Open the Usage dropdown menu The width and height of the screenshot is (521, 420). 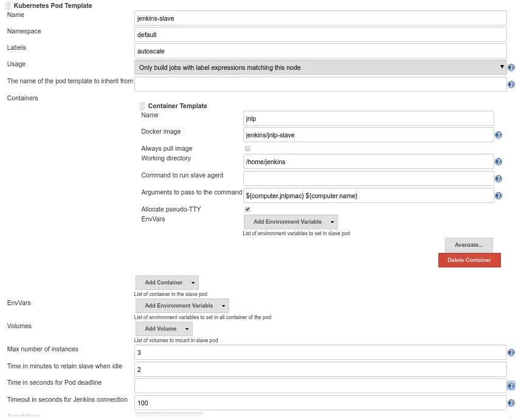click(x=320, y=67)
